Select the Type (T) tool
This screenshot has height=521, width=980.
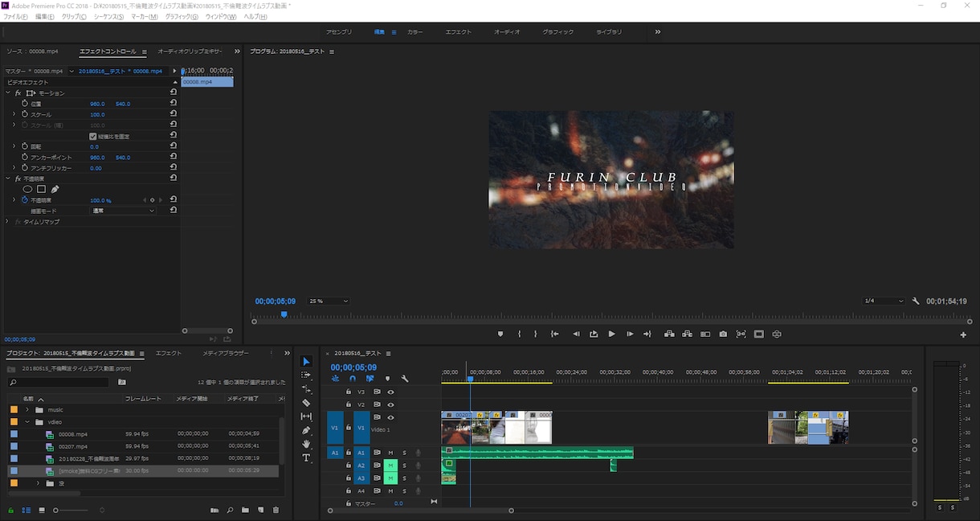306,458
